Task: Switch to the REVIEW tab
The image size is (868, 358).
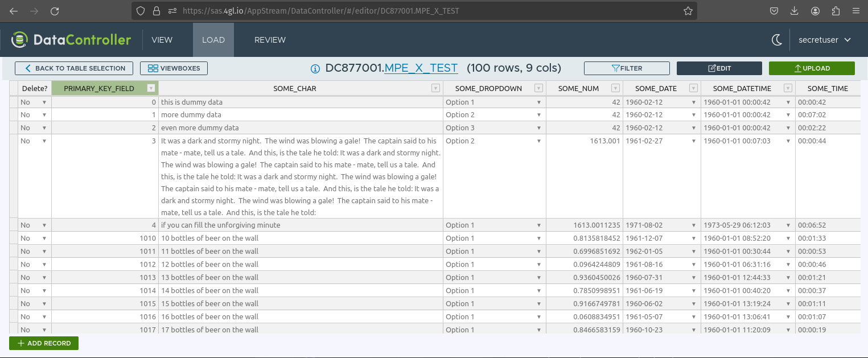Action: coord(270,40)
